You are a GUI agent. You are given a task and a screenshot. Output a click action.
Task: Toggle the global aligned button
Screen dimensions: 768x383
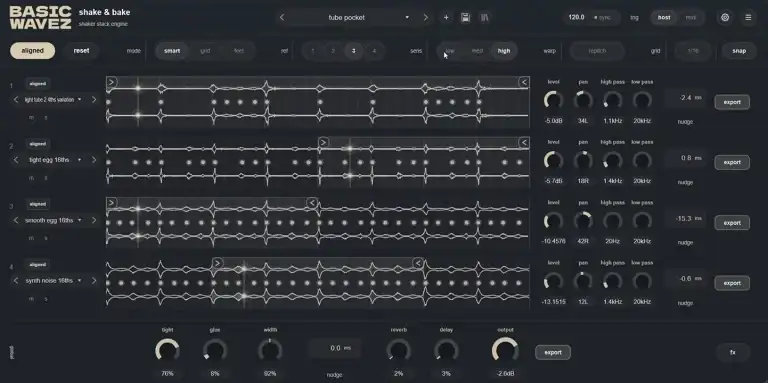tap(32, 50)
